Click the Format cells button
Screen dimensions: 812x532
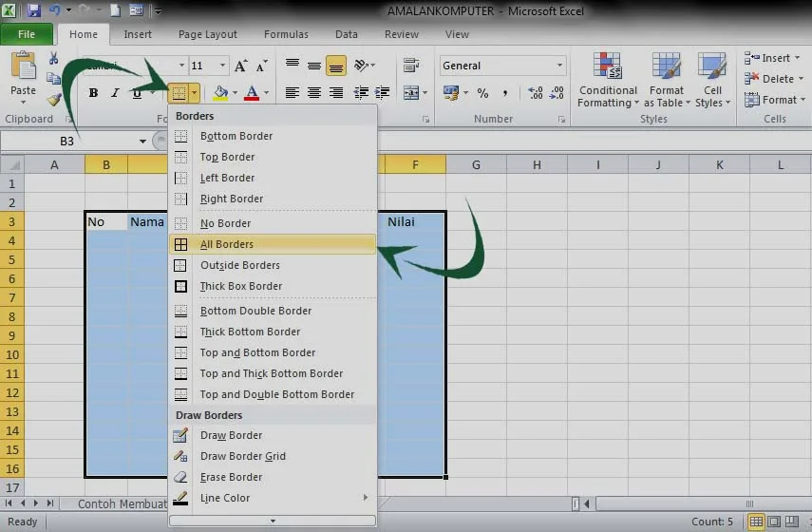pos(775,100)
